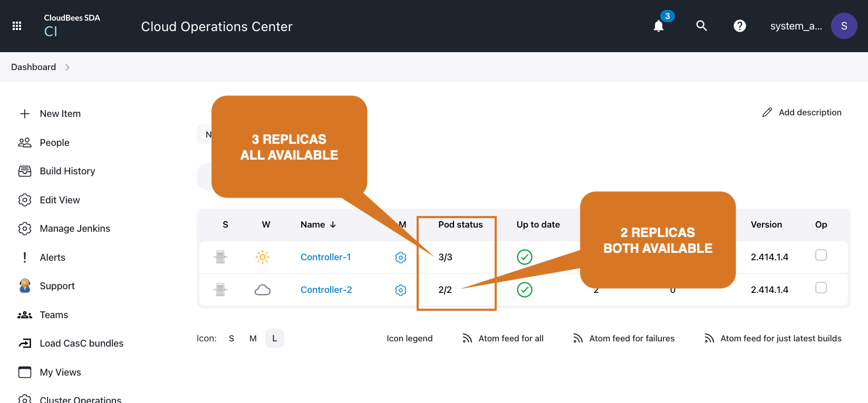Click Controller-2 version 2.414.1.4
The width and height of the screenshot is (868, 403).
(769, 290)
